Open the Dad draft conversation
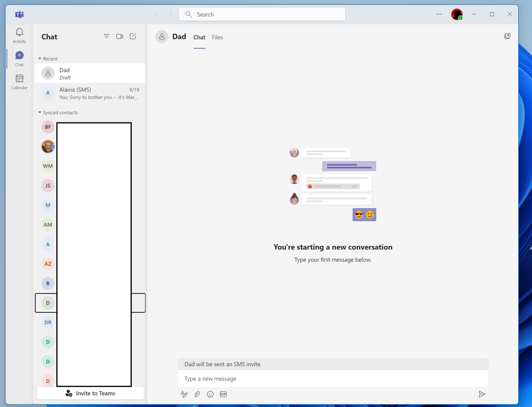Screen dimensions: 532x407 pyautogui.click(x=90, y=73)
